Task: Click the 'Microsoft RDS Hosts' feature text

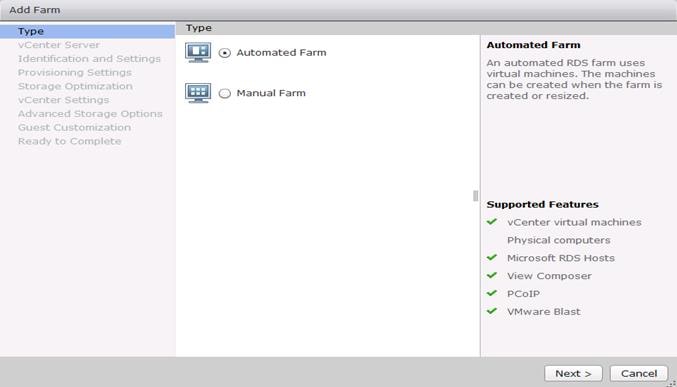Action: pos(561,258)
